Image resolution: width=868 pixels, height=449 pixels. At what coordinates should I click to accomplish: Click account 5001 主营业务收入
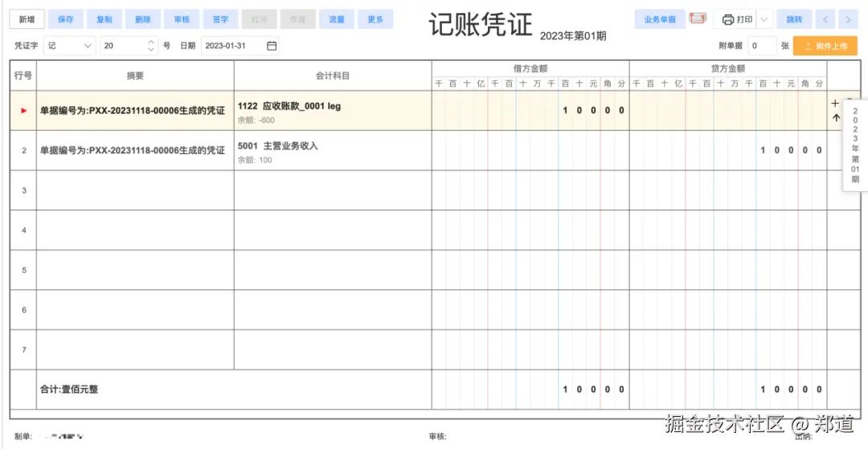(x=278, y=146)
